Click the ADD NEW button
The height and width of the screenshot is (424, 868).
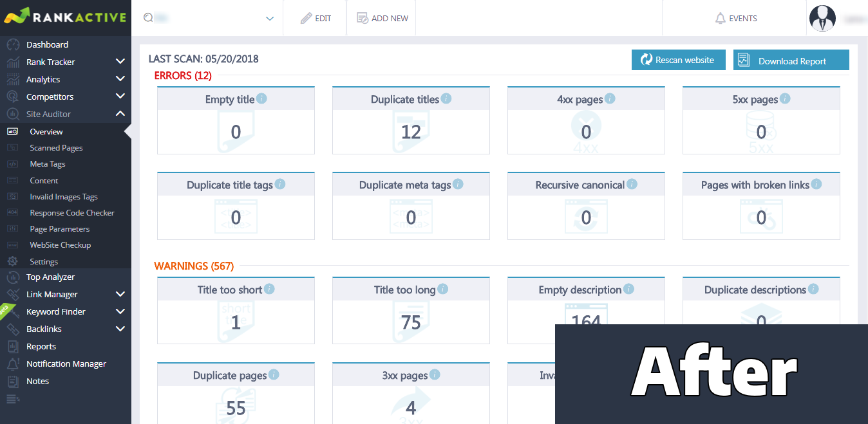382,19
